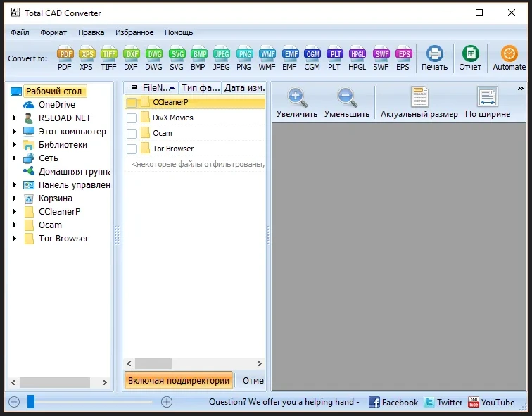Expand Этот компьютер node
Screen dimensions: 532x416
[x=14, y=132]
